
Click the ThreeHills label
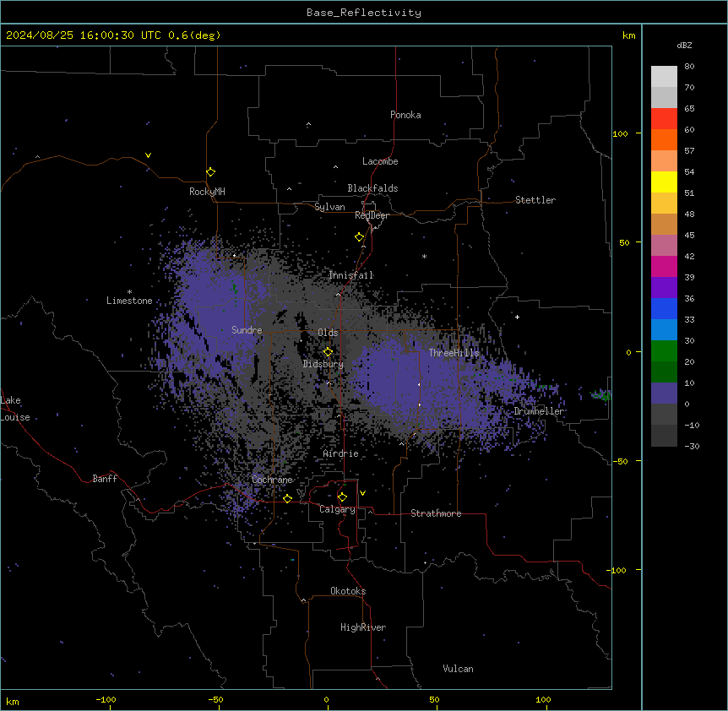point(454,353)
